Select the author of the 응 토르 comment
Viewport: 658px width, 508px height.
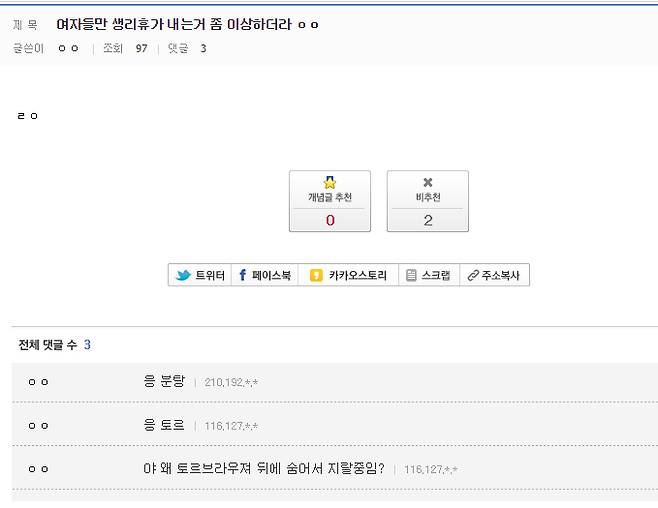pyautogui.click(x=38, y=425)
